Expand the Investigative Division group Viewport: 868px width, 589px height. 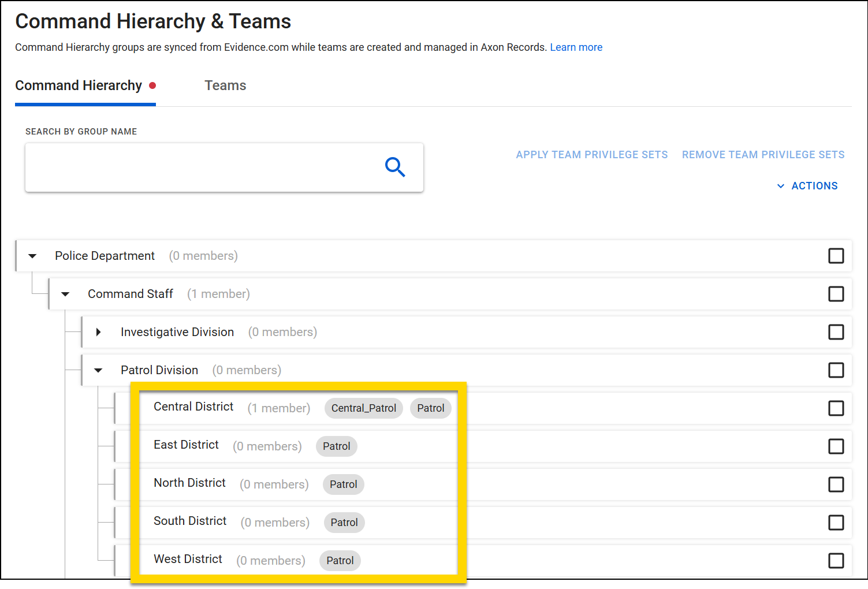[x=99, y=332]
